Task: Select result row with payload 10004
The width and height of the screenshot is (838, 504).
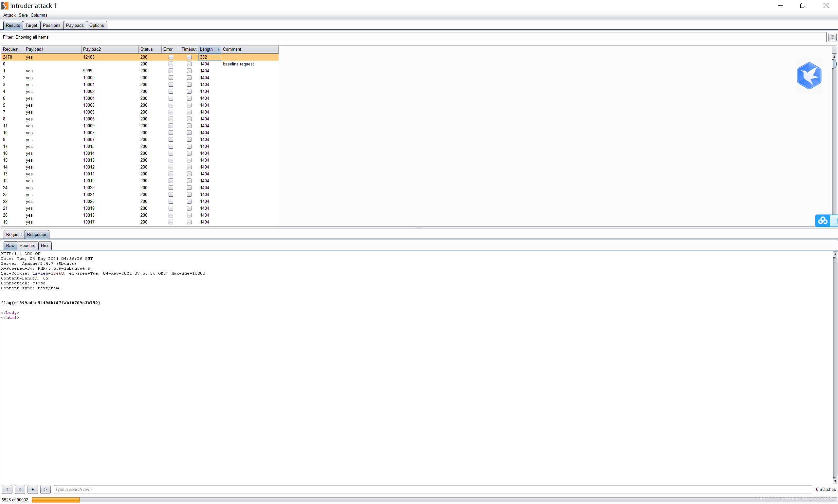Action: (x=140, y=98)
